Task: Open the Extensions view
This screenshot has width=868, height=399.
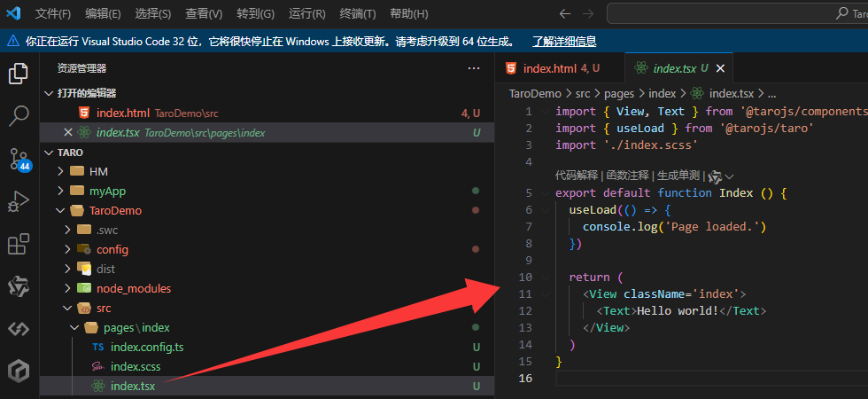Action: coord(19,244)
